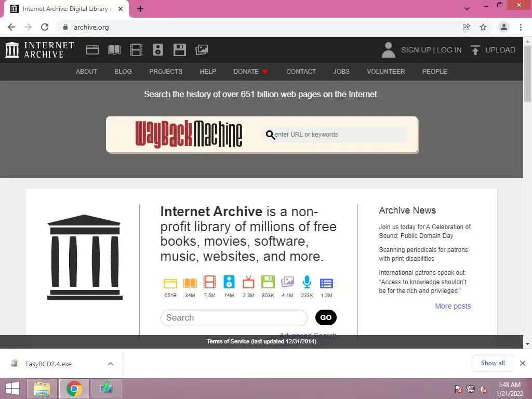This screenshot has height=399, width=532.
Task: Open File Explorer from the taskbar
Action: pyautogui.click(x=42, y=389)
